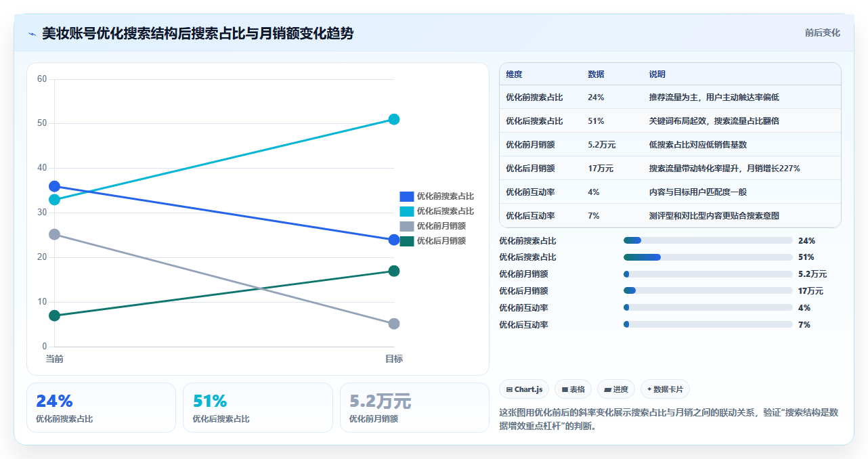Click the 7% value beside the 优化后互动率 bar
Viewport: 868px width, 459px height.
point(804,324)
